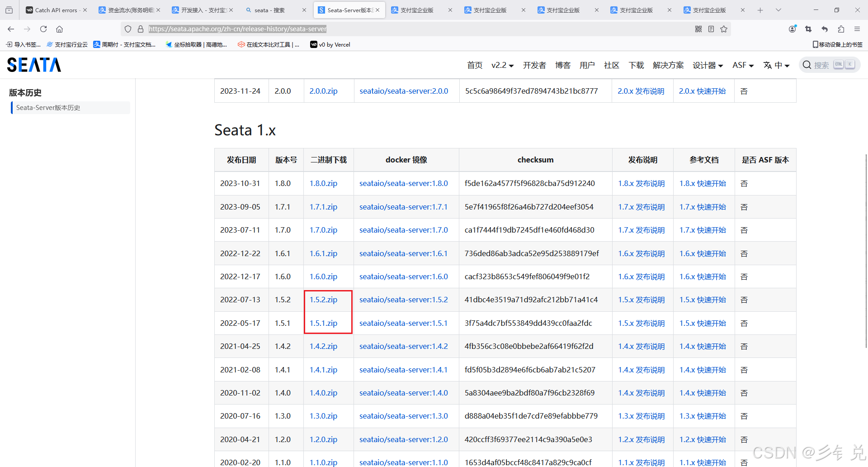Image resolution: width=868 pixels, height=467 pixels.
Task: Open 1.6.x 发布说明 in 1.6.1 row
Action: click(641, 253)
